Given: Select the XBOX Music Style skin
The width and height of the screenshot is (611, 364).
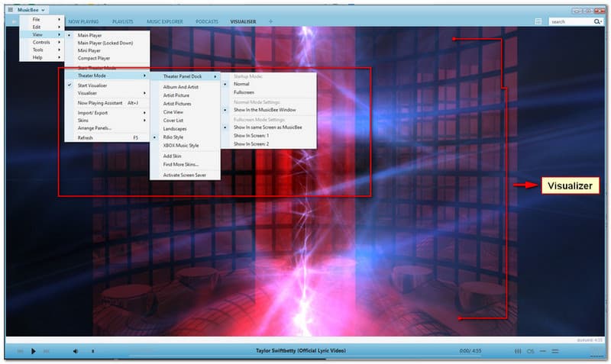Looking at the screenshot, I should pos(185,146).
